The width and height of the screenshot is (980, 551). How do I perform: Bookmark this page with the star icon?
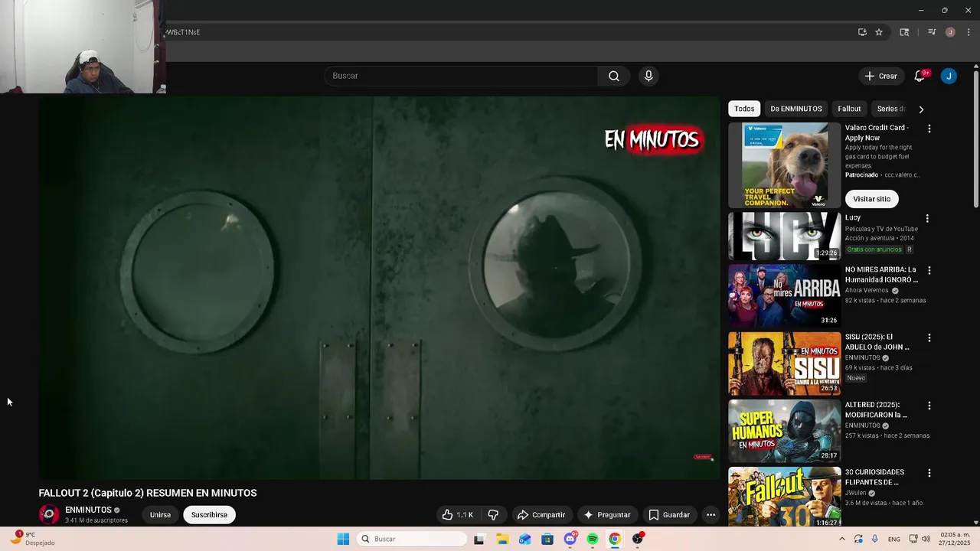(x=879, y=32)
